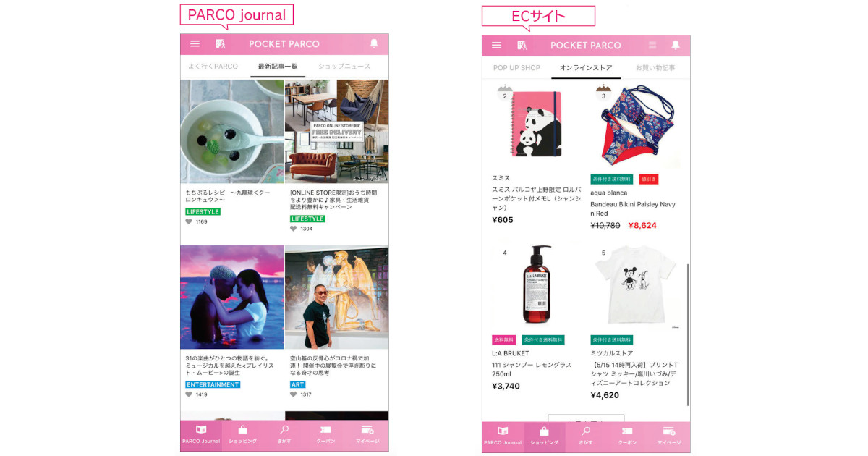868x456 pixels.
Task: Tap notification bell in PARCO journal screen
Action: 374,44
